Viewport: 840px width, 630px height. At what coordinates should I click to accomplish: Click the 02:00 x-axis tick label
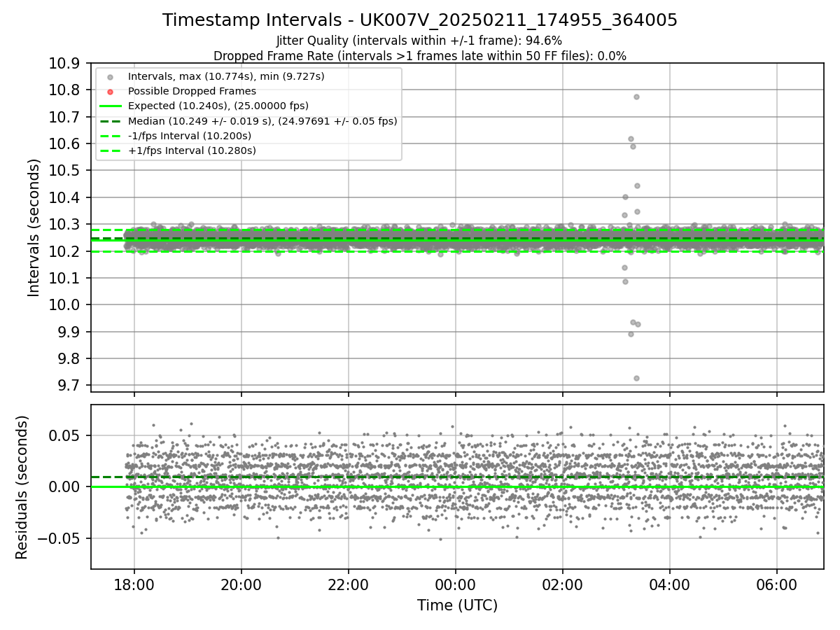(563, 584)
